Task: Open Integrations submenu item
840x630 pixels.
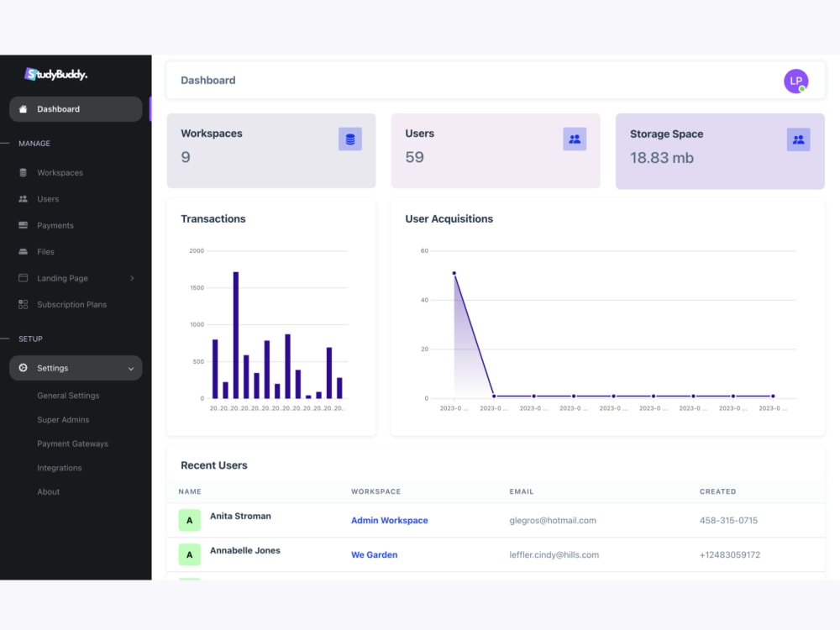Action: [x=60, y=468]
